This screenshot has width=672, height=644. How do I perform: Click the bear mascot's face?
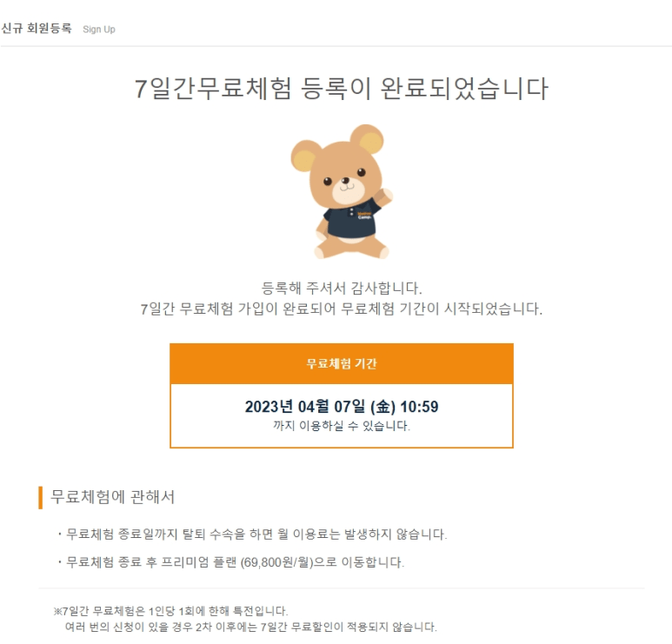click(345, 179)
